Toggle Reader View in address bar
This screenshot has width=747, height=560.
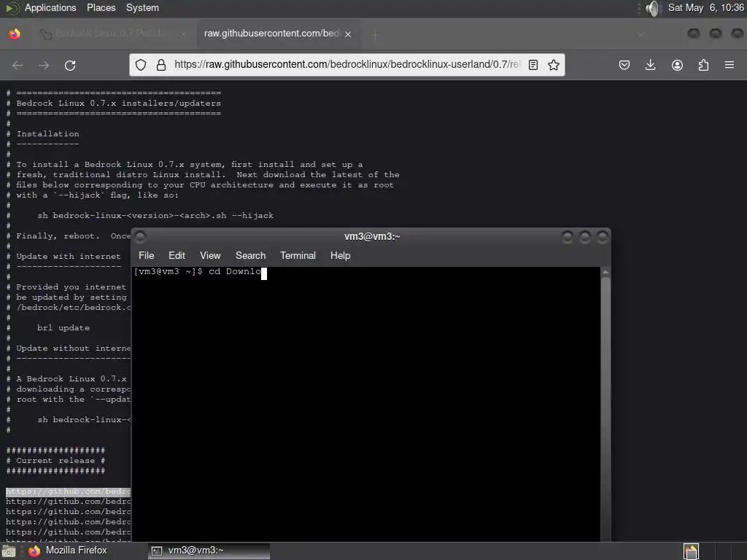533,65
